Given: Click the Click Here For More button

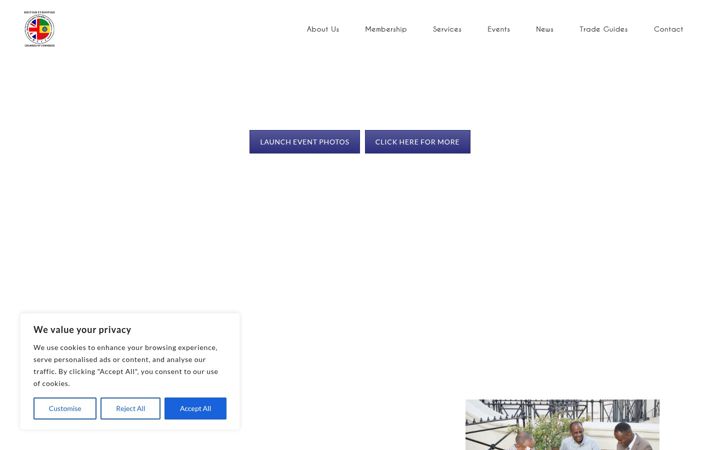Looking at the screenshot, I should [417, 142].
